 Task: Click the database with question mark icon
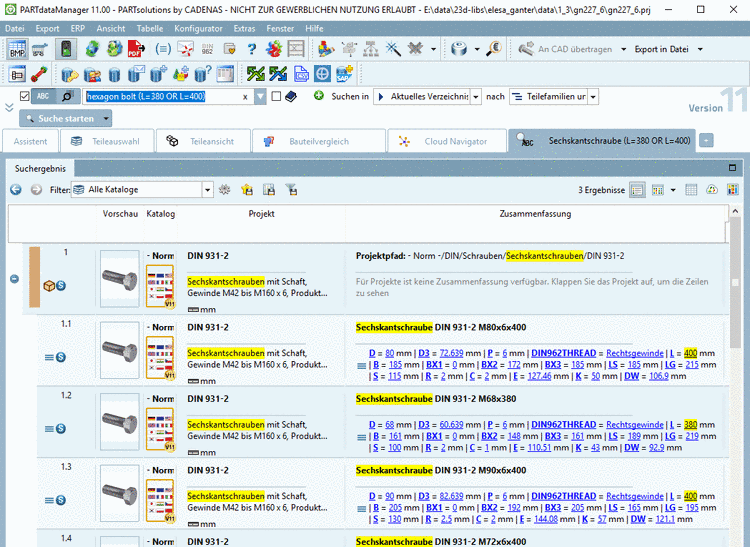[x=203, y=74]
